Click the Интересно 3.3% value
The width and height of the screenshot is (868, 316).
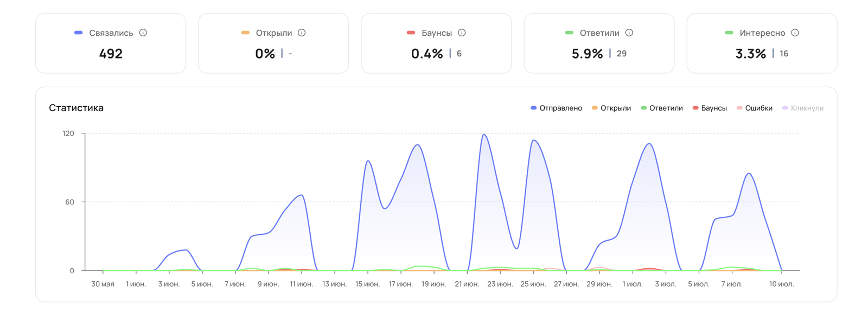tap(750, 54)
